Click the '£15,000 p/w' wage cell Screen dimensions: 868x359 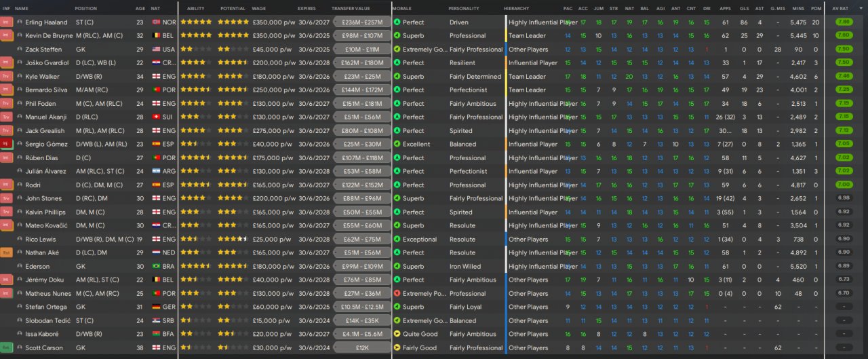tap(271, 321)
